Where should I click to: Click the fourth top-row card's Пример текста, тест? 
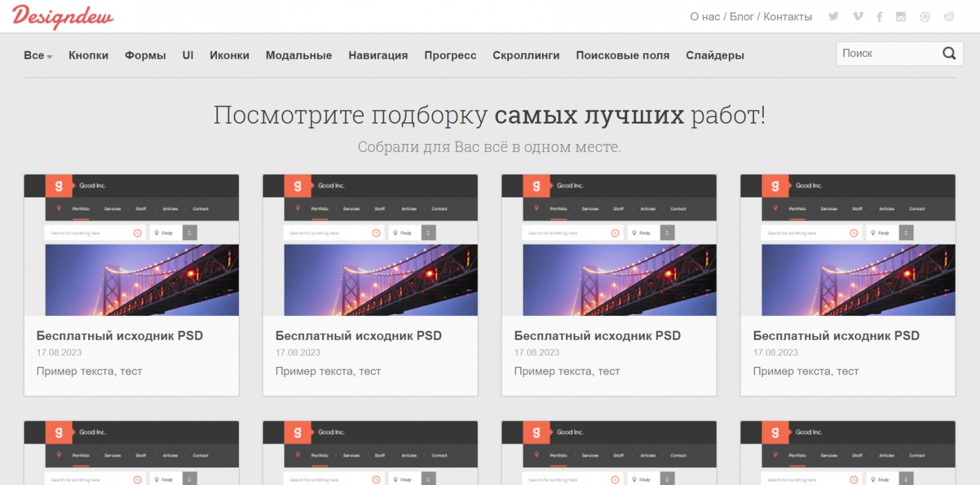coord(805,371)
